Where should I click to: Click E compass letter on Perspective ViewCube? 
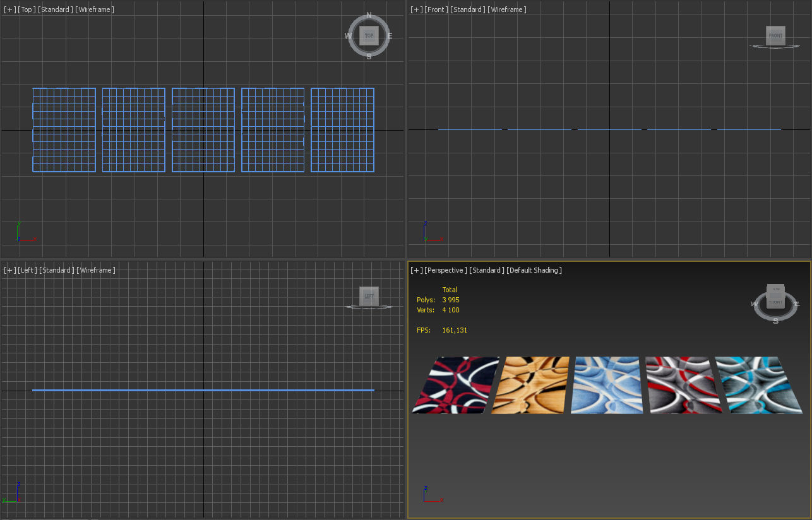pos(797,304)
